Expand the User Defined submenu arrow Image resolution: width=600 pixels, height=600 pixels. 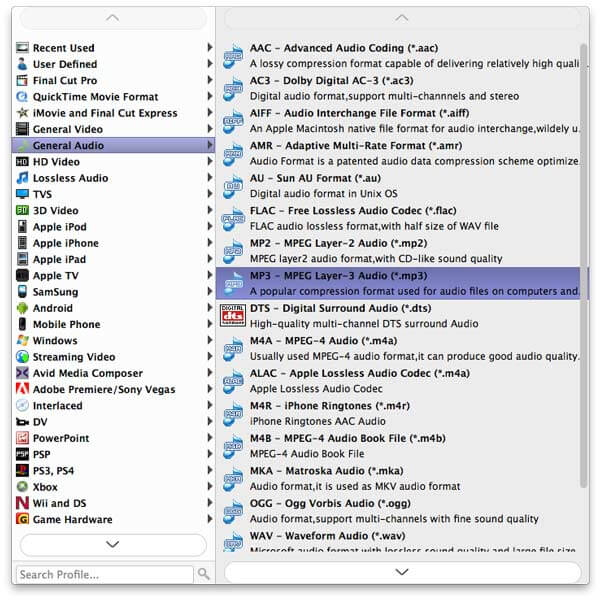[210, 64]
